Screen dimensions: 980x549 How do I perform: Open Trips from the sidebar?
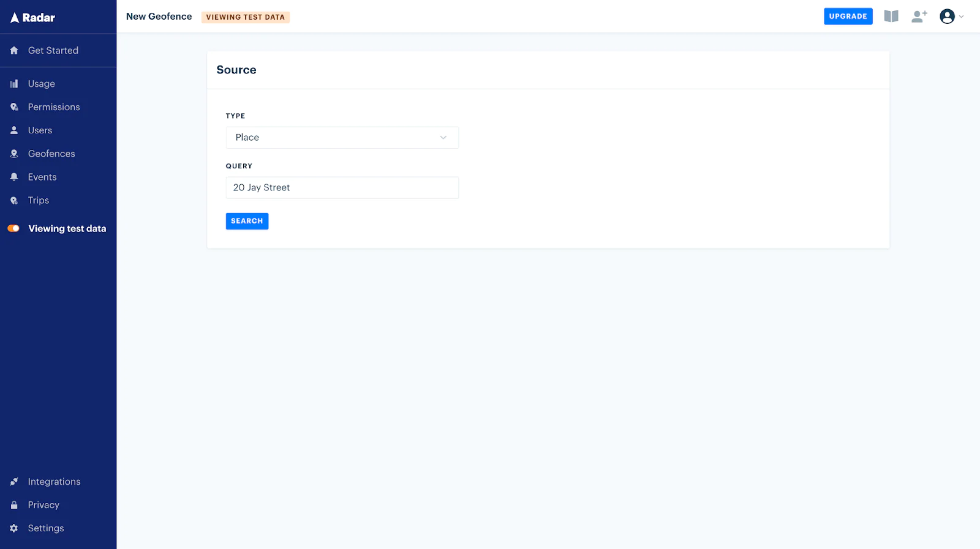coord(38,200)
